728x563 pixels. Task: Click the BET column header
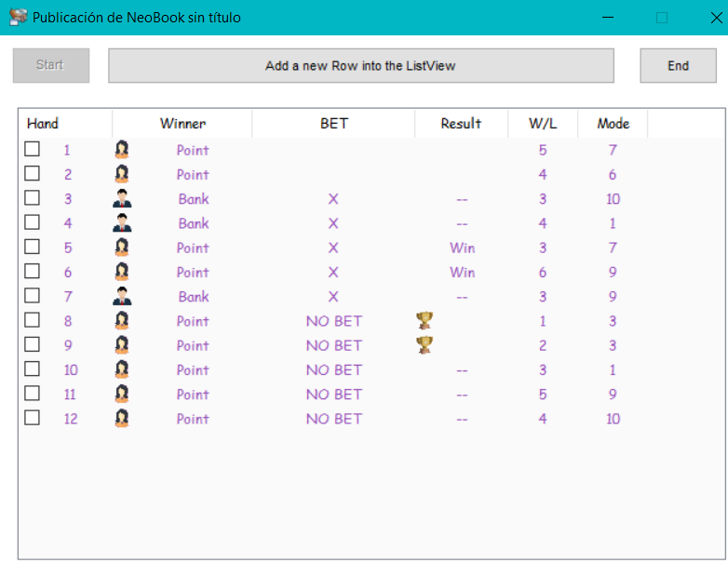click(333, 124)
